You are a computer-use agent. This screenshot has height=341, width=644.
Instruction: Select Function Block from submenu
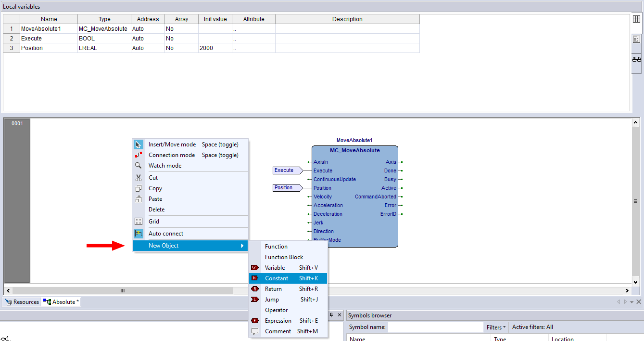[x=284, y=257]
